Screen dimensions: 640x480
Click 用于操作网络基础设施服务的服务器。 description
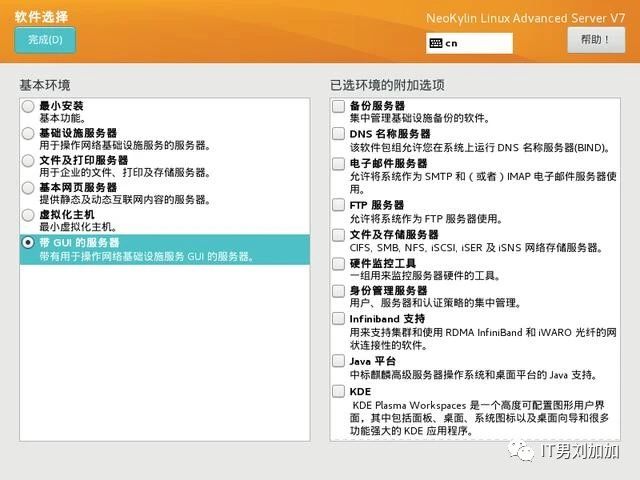coord(125,146)
